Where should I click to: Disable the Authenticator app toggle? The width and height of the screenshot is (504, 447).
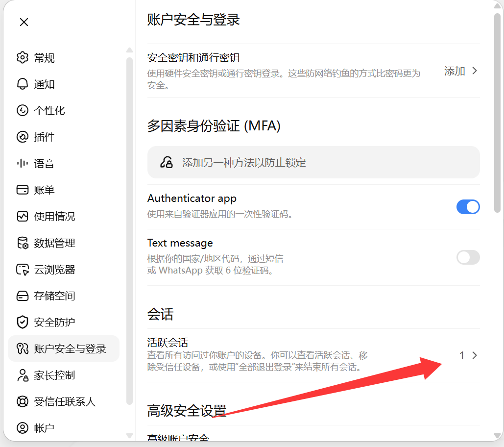tap(468, 207)
